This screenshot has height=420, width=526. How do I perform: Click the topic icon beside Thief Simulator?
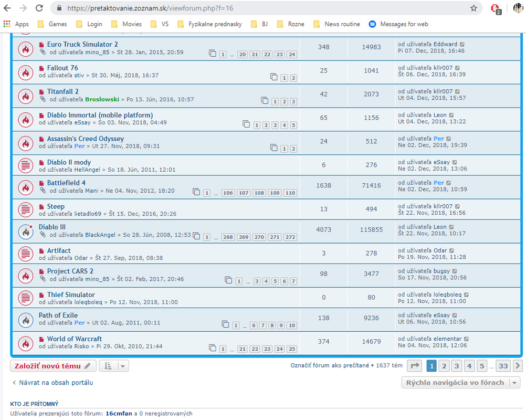(x=26, y=298)
